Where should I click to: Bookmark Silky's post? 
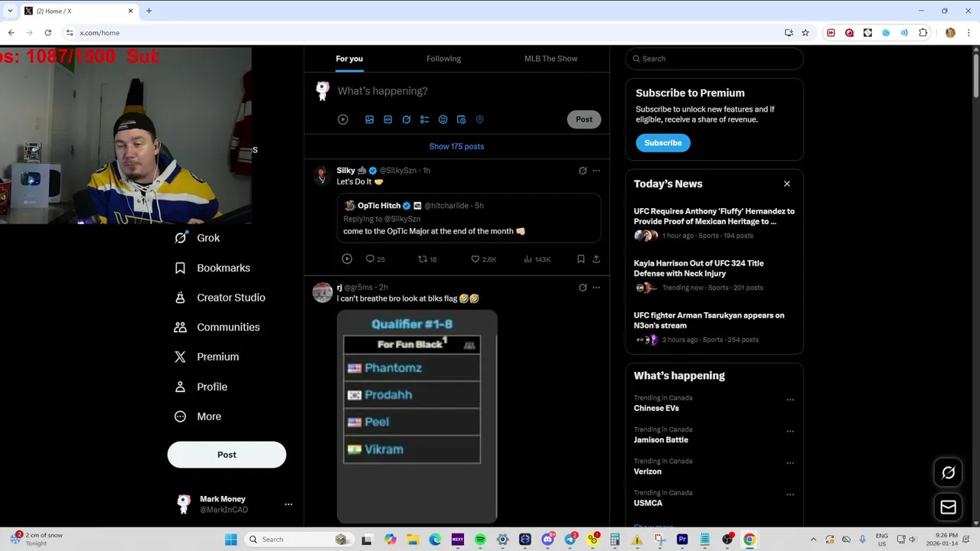point(580,259)
